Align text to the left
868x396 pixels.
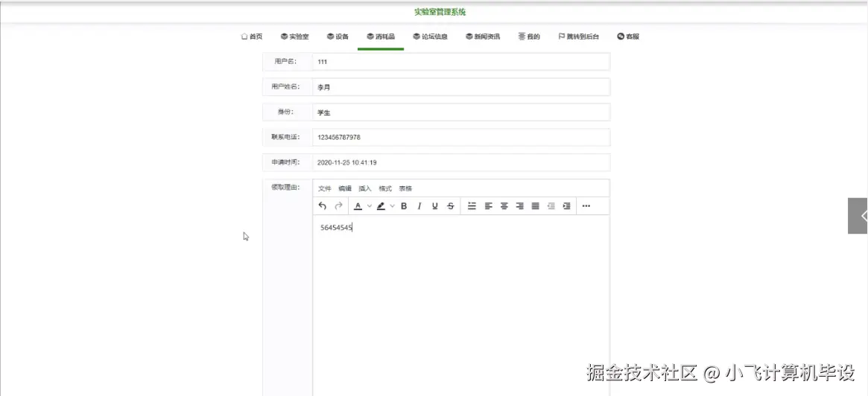[x=488, y=205]
